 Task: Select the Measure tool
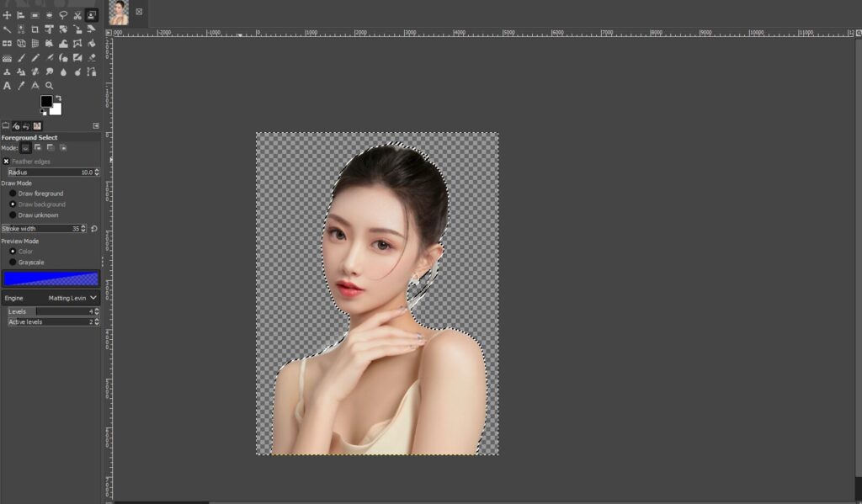(x=35, y=86)
